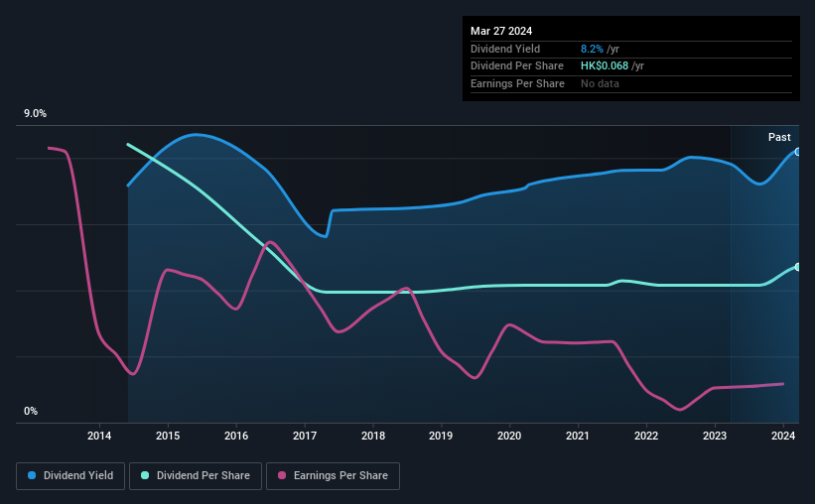Image resolution: width=815 pixels, height=504 pixels.
Task: Click the 2020 x-axis label
Action: pyautogui.click(x=509, y=436)
